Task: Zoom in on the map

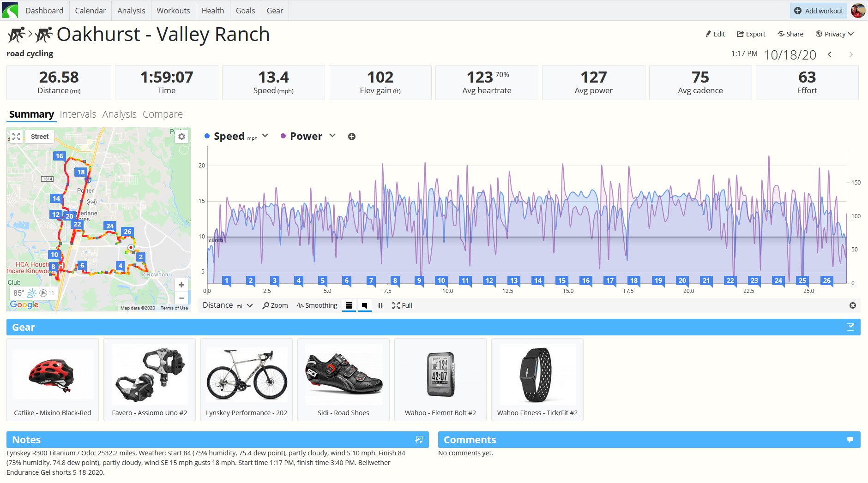Action: [x=181, y=285]
